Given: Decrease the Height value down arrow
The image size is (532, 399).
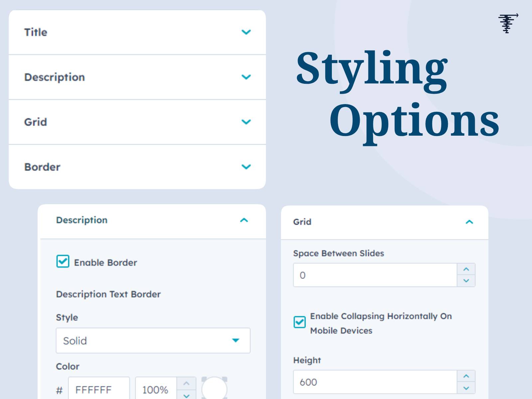Looking at the screenshot, I should tap(466, 388).
